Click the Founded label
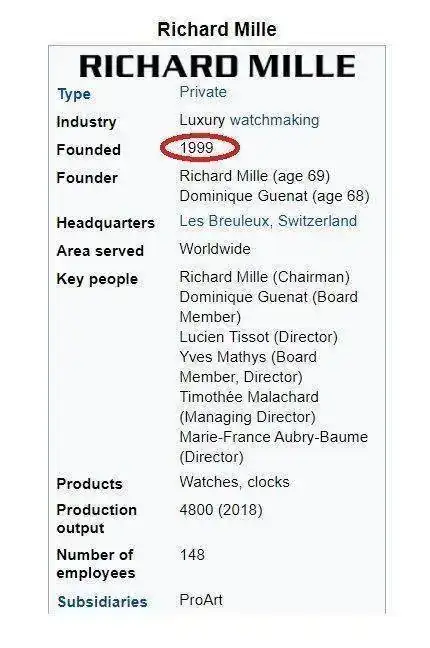 [88, 150]
